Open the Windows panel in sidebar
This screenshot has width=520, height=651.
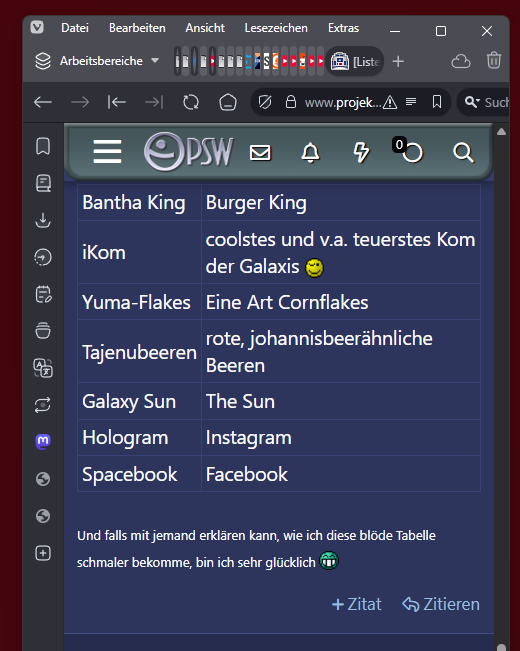[x=43, y=330]
